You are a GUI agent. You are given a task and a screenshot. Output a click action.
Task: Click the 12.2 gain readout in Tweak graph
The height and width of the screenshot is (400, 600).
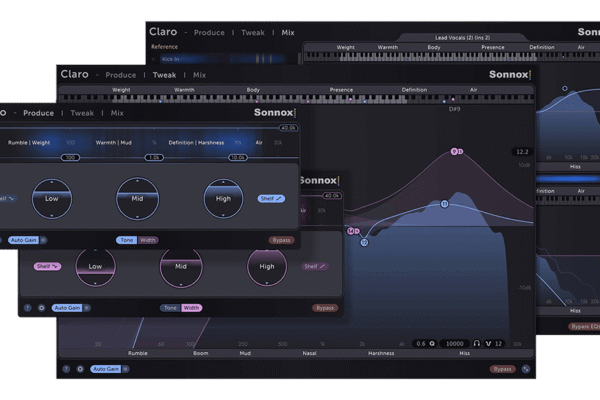pos(522,152)
